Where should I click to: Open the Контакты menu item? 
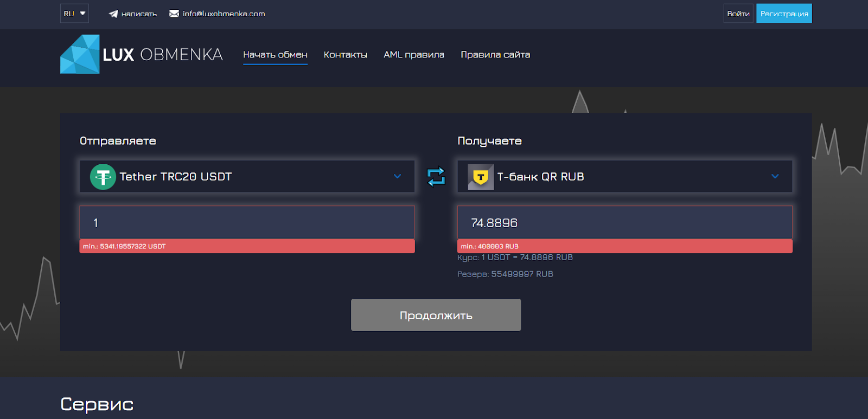[346, 55]
